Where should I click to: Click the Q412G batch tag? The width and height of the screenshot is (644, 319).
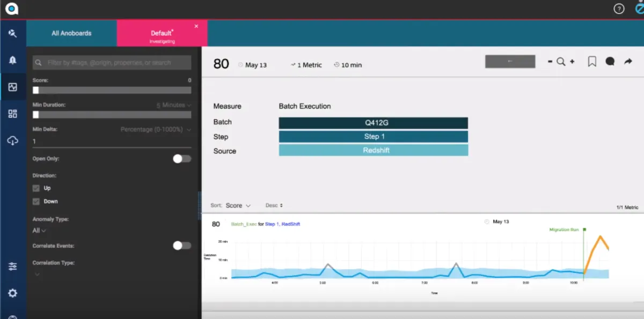[374, 123]
